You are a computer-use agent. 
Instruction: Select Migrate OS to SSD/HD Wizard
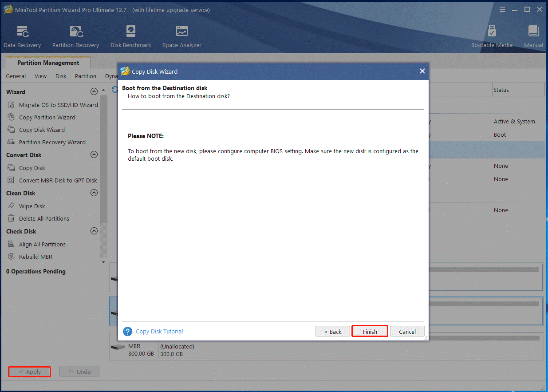click(x=58, y=105)
